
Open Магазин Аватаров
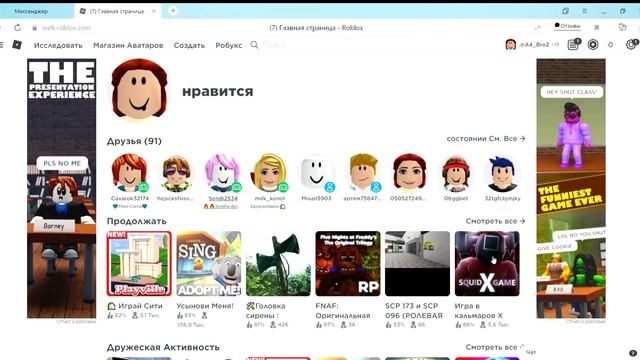click(x=128, y=45)
